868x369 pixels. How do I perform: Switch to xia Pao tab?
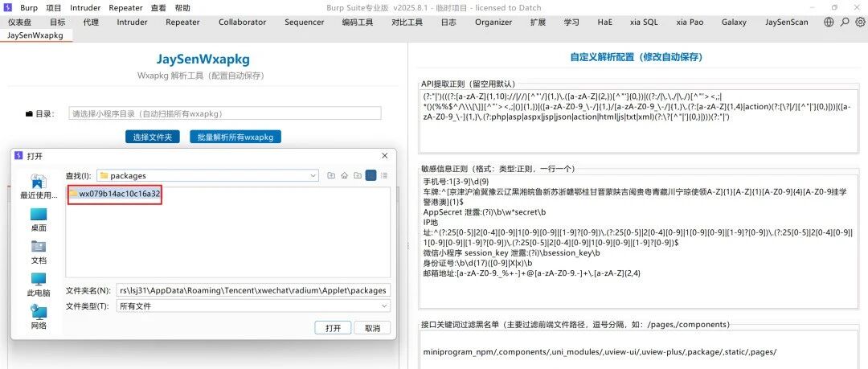point(690,23)
